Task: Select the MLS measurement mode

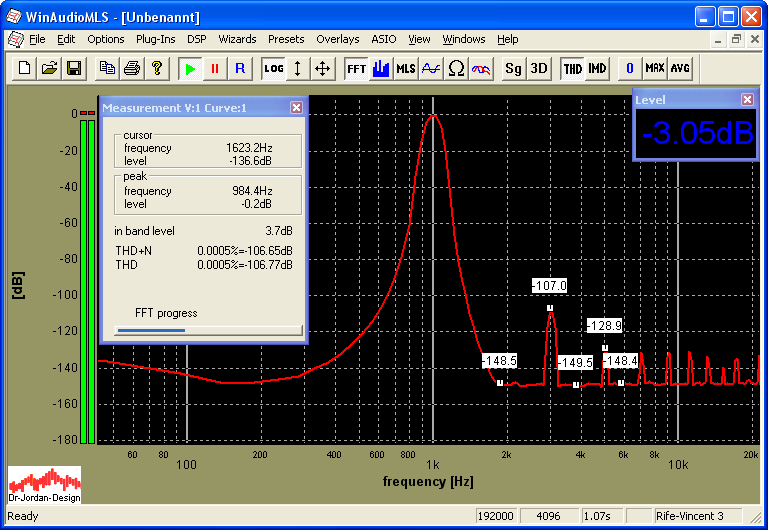Action: pos(406,69)
